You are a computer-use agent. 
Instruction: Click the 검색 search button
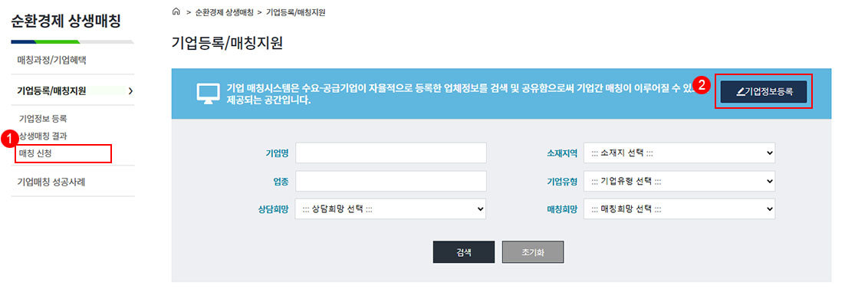464,251
